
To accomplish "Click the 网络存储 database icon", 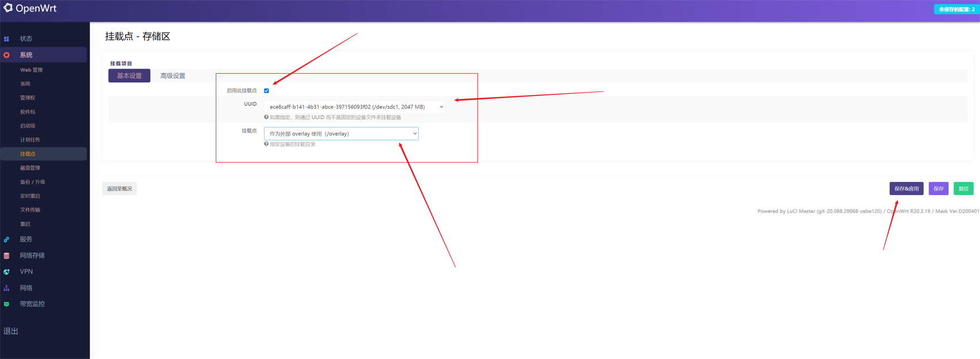I will [7, 255].
